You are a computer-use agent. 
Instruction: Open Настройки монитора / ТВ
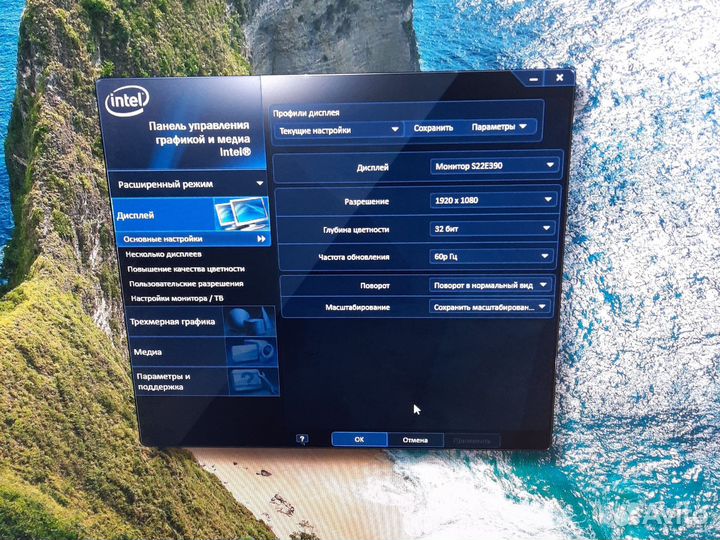177,298
